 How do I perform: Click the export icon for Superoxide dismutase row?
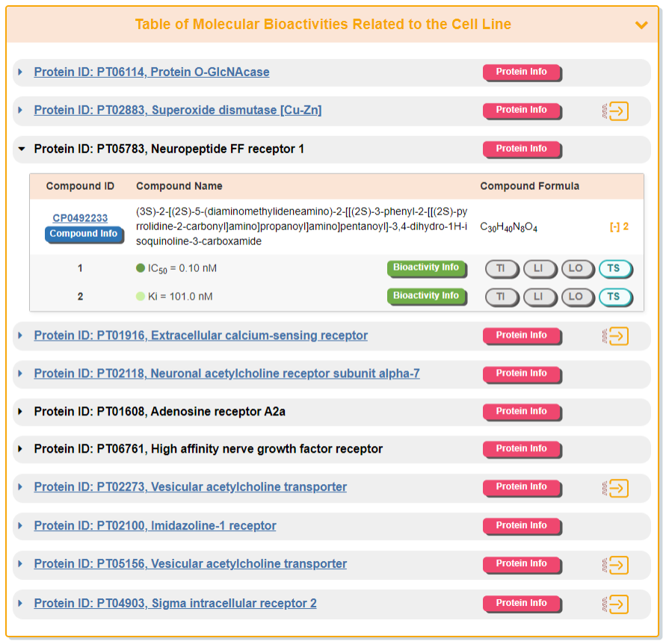pos(615,111)
